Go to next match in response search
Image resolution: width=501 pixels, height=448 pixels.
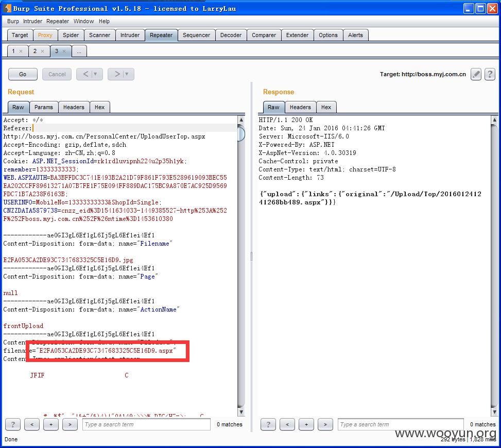pyautogui.click(x=325, y=424)
